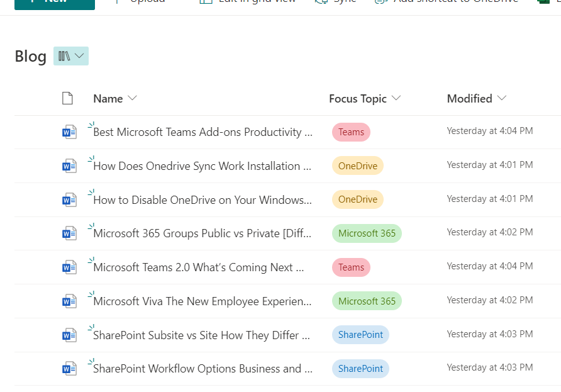Click Teams pill in Best Microsoft Teams row
This screenshot has height=392, width=561.
click(x=351, y=132)
